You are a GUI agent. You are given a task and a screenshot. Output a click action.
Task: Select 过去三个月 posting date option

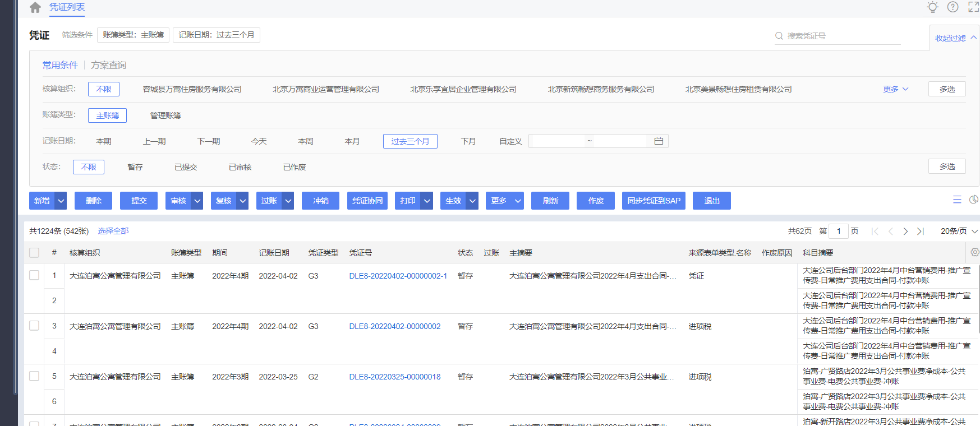coord(410,141)
